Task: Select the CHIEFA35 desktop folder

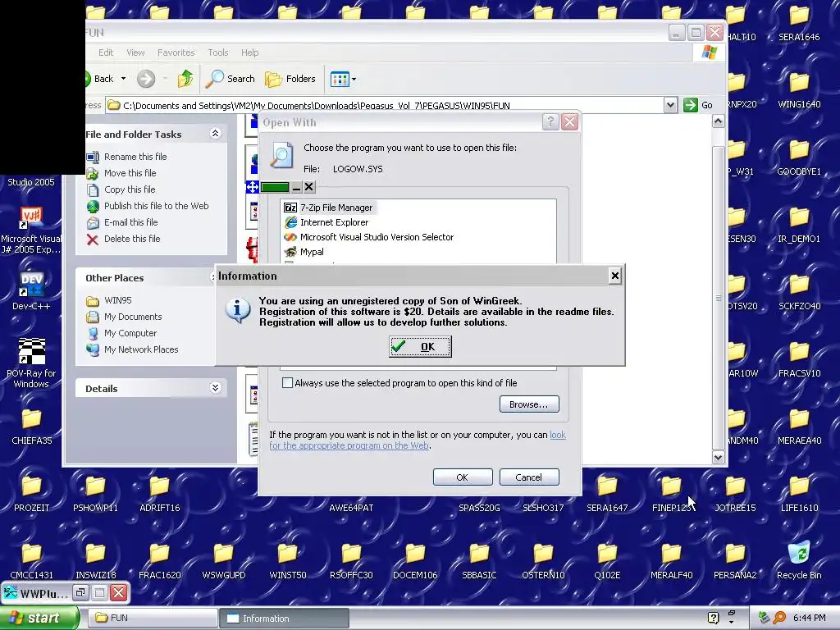Action: pos(31,426)
